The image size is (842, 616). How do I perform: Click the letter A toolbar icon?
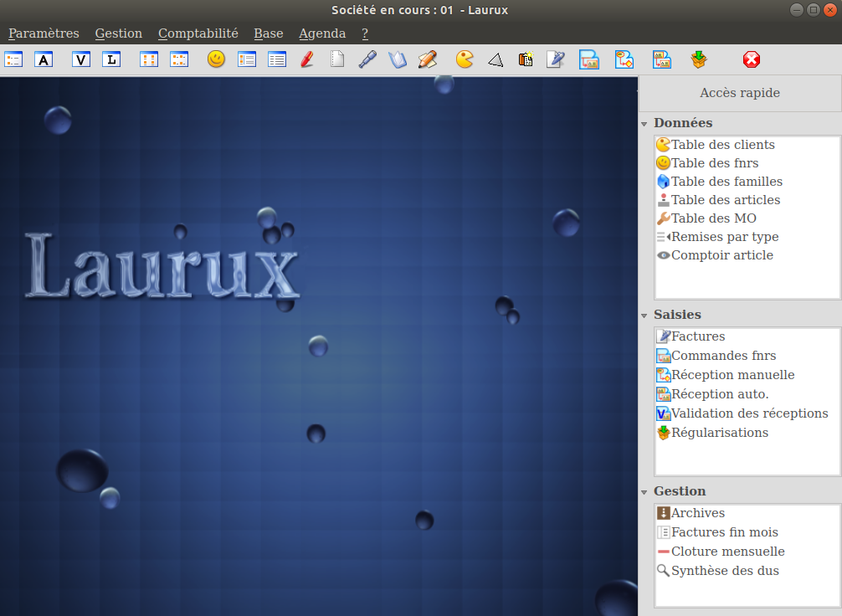[44, 59]
